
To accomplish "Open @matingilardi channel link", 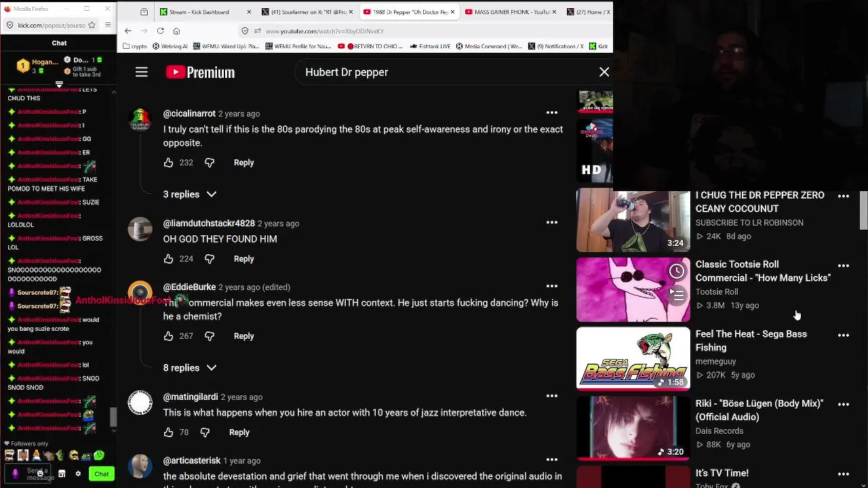I will pos(191,396).
